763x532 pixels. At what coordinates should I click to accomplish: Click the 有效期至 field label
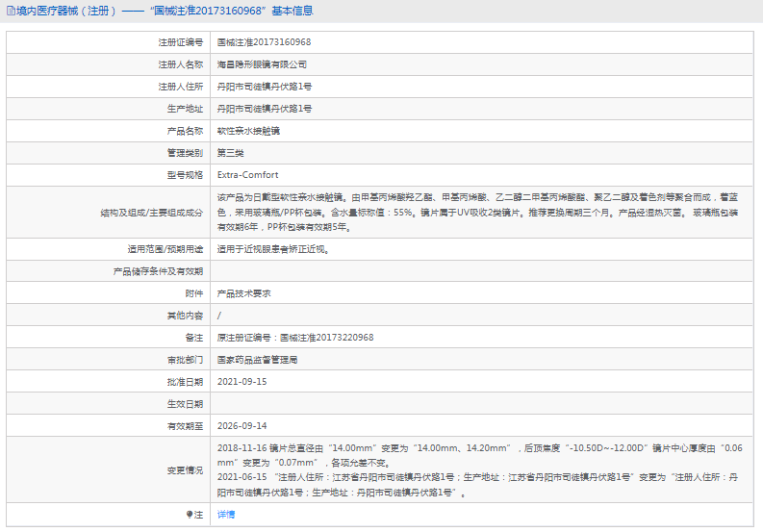click(x=185, y=426)
